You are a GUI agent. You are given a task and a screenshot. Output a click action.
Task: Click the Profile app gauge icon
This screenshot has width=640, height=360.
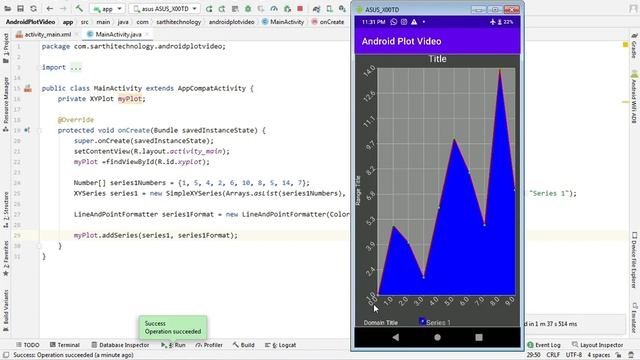(274, 9)
